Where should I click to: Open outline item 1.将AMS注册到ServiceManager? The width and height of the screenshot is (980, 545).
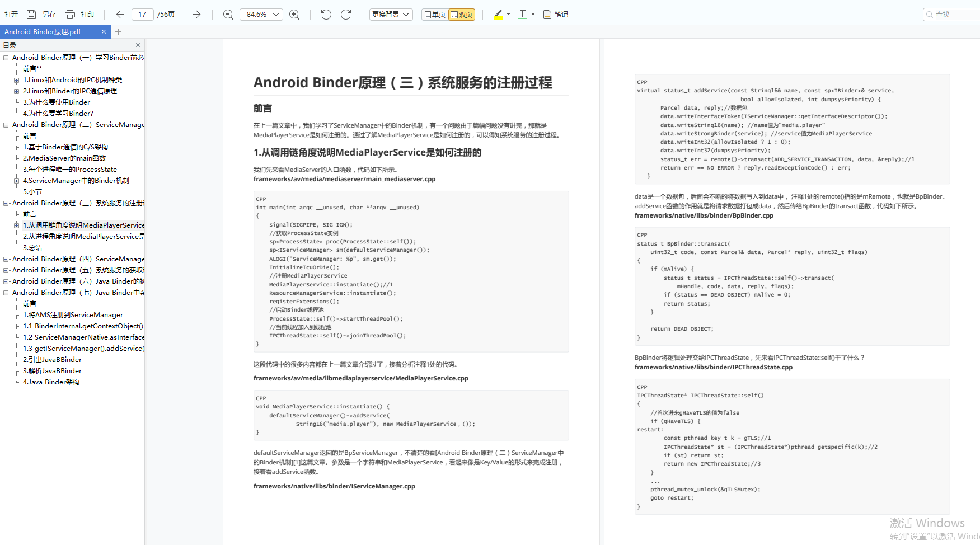(73, 315)
